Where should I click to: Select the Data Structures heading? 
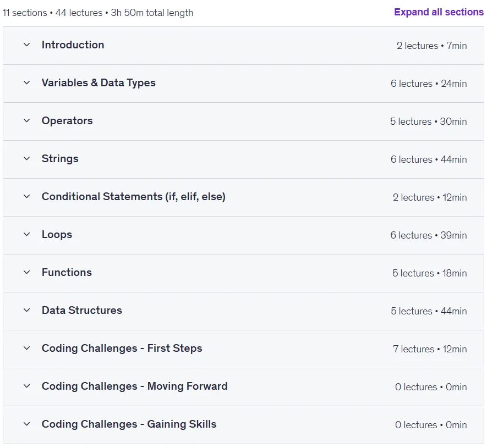click(82, 310)
